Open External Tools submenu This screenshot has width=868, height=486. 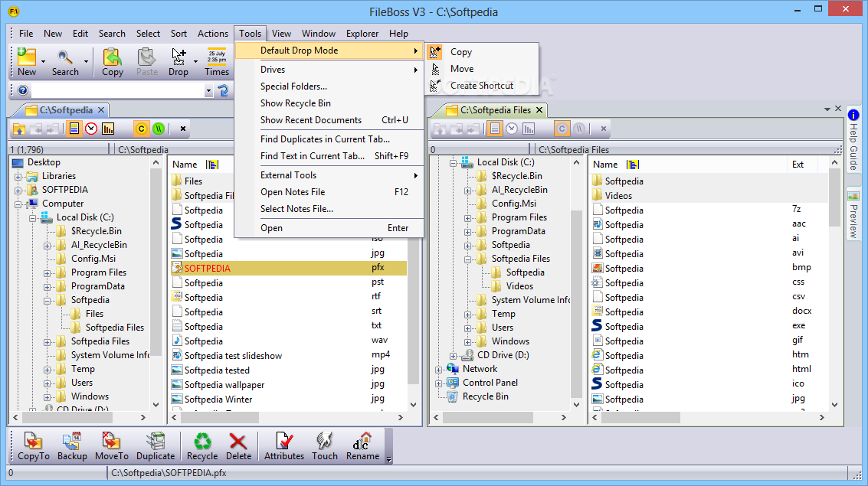[329, 175]
